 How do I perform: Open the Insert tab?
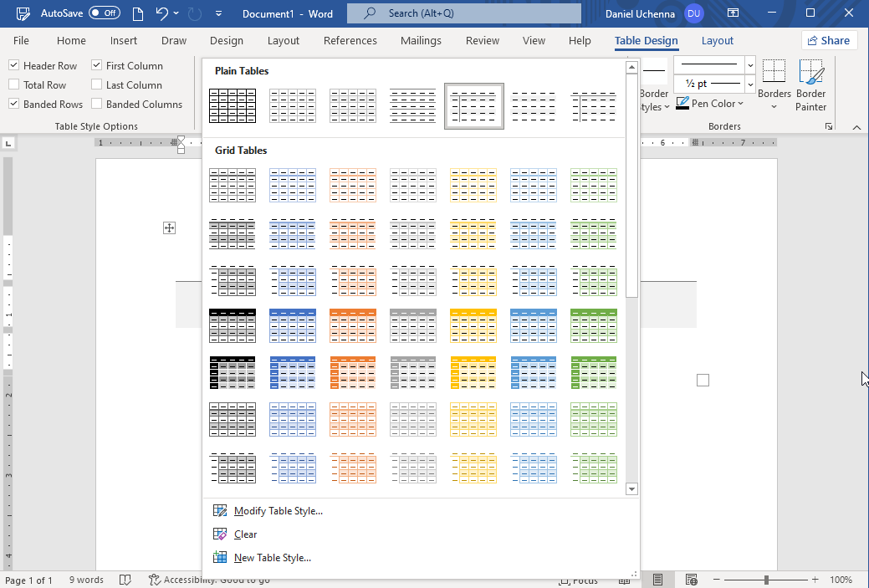[124, 40]
